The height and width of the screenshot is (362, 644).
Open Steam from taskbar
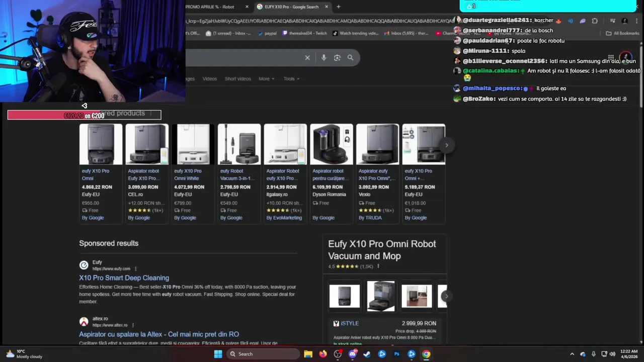tap(367, 354)
